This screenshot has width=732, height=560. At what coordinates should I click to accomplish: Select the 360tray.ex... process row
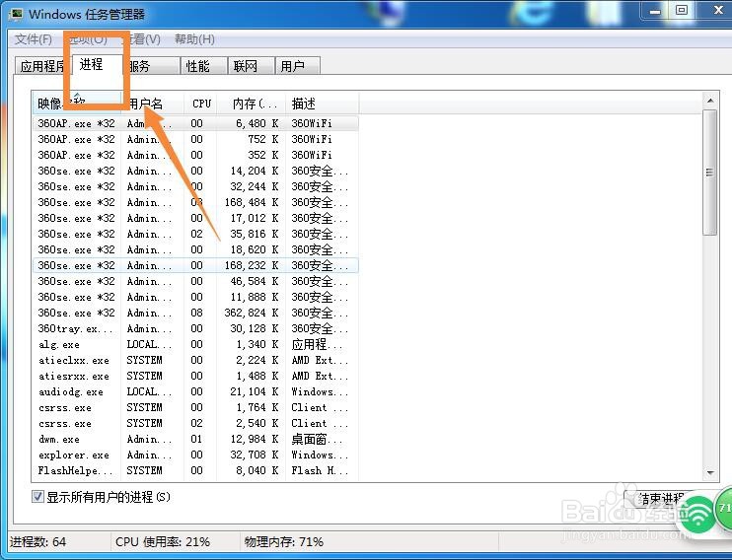[196, 328]
